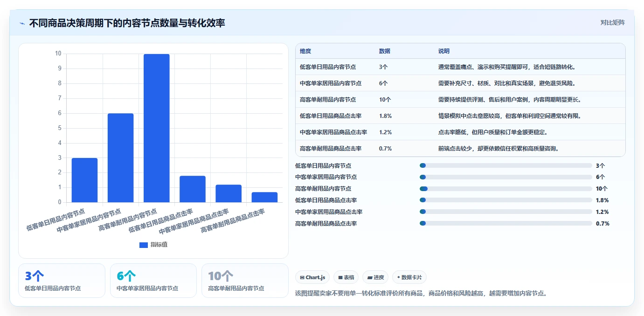Click the 1.8% label beside progress bar

point(602,200)
